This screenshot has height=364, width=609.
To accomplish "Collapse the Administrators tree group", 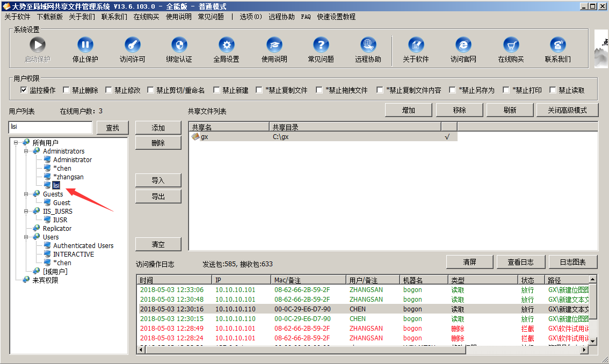I will (x=26, y=151).
